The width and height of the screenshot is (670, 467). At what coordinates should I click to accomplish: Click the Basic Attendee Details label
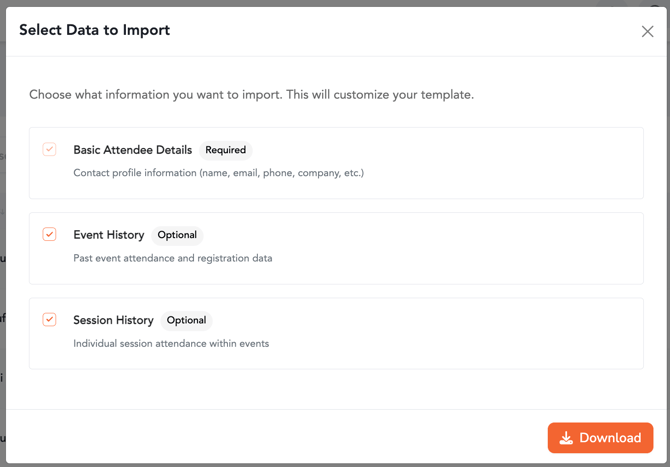click(132, 150)
